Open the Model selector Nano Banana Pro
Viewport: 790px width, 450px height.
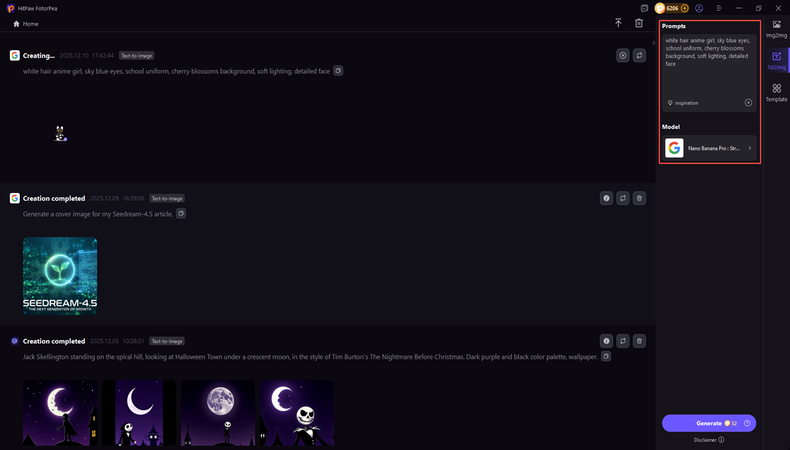tap(709, 148)
